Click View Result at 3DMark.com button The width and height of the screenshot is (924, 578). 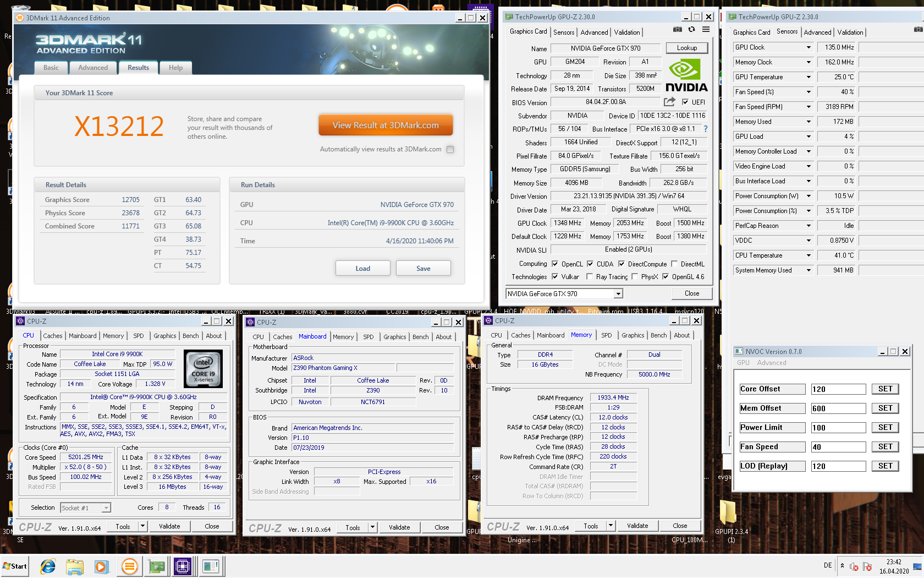coord(386,125)
